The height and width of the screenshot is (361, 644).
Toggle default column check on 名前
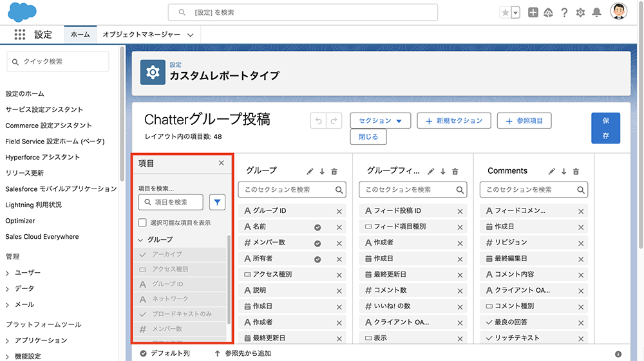coord(317,227)
